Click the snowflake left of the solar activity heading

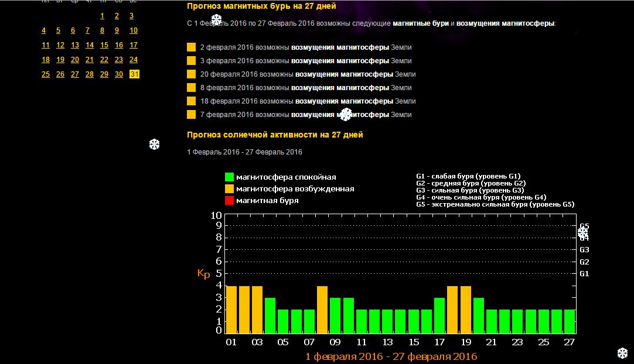154,144
